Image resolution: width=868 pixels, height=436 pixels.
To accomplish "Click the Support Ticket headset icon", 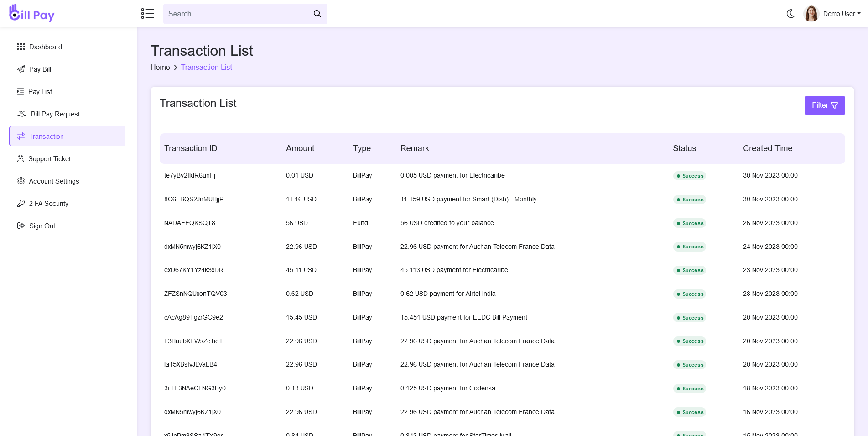I will click(x=21, y=158).
